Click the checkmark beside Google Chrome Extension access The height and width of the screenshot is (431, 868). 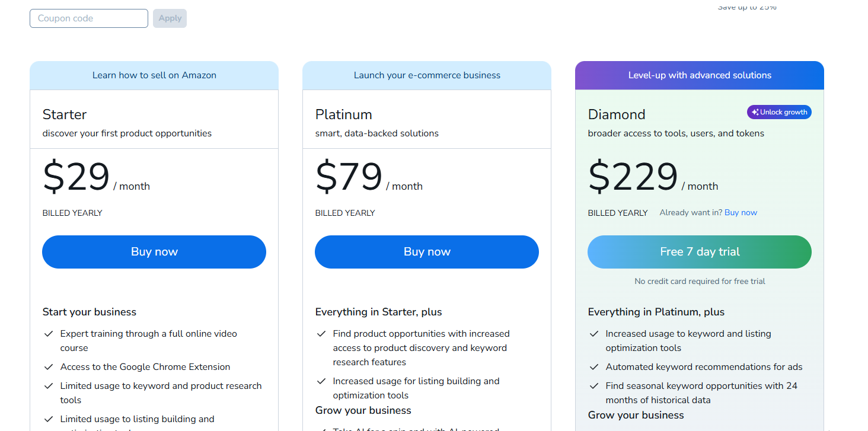(x=49, y=367)
